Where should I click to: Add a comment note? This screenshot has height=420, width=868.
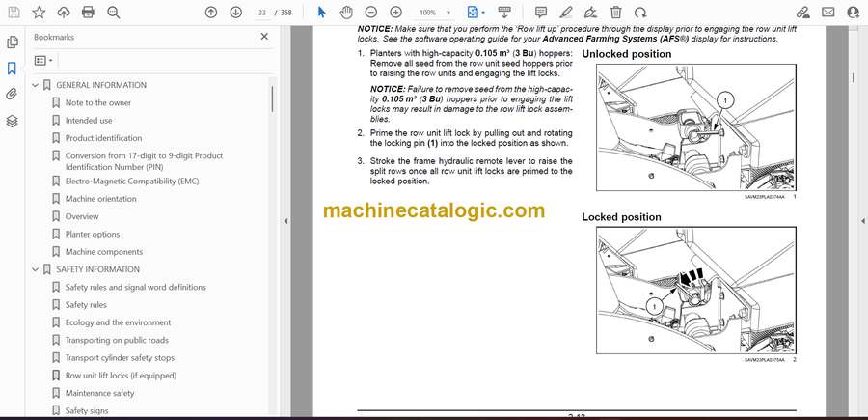coord(541,13)
